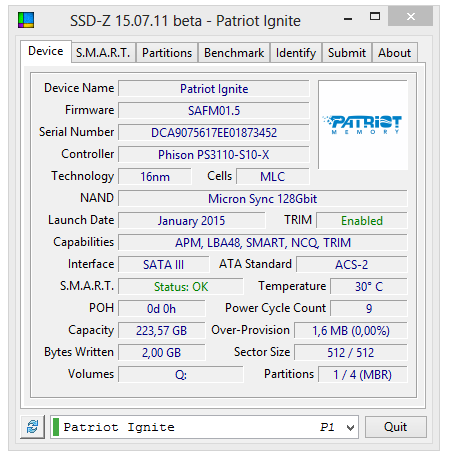The image size is (449, 456).
Task: Click partitions value 1 / 4 (MBR)
Action: tap(363, 375)
